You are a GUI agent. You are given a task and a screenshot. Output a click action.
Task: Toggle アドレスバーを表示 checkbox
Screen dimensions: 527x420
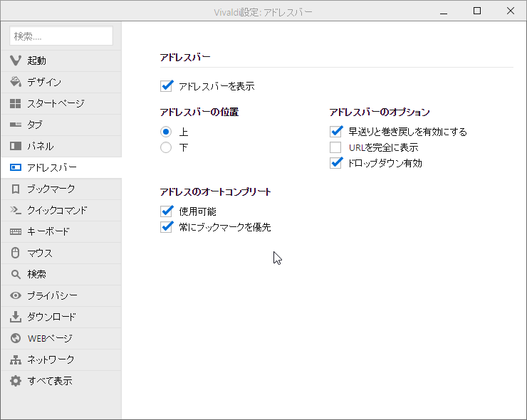167,86
